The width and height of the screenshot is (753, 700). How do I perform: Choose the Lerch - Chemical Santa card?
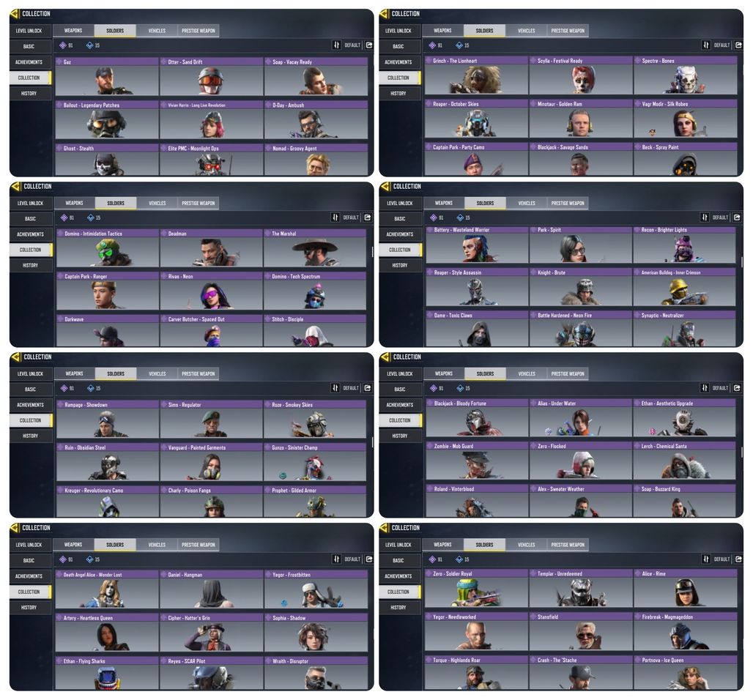(684, 461)
